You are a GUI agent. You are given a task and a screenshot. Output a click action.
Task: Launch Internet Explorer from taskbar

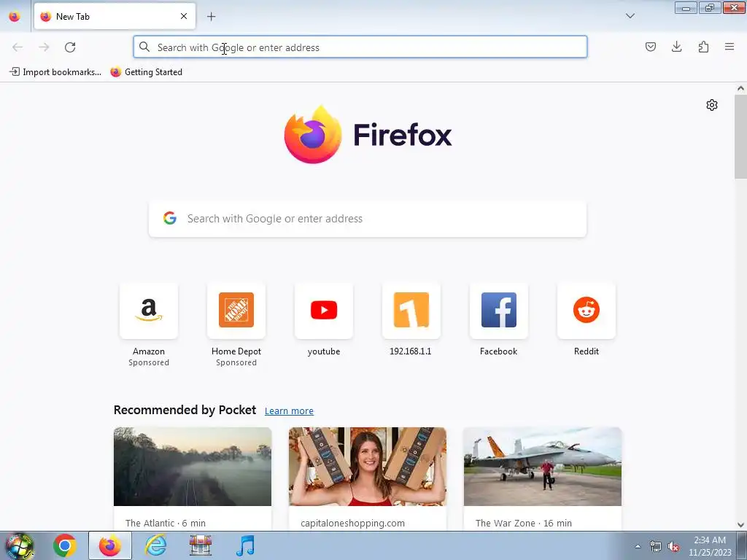pos(155,545)
